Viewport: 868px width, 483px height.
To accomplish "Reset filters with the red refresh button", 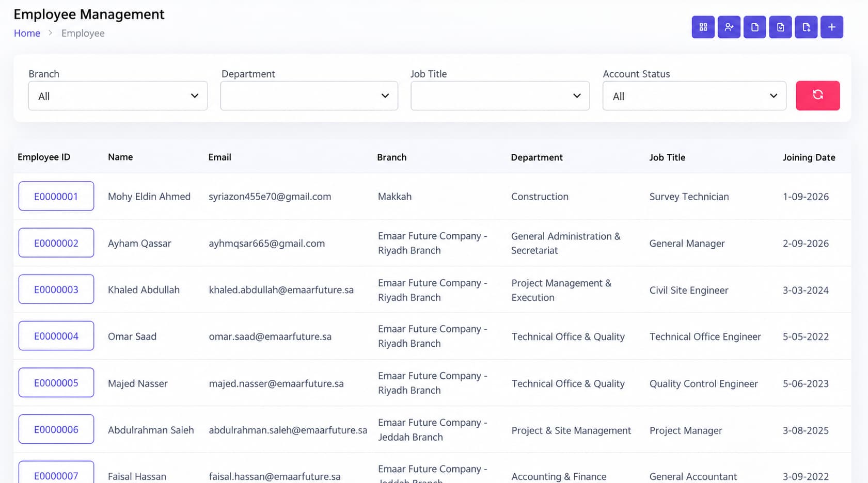I will (x=818, y=95).
